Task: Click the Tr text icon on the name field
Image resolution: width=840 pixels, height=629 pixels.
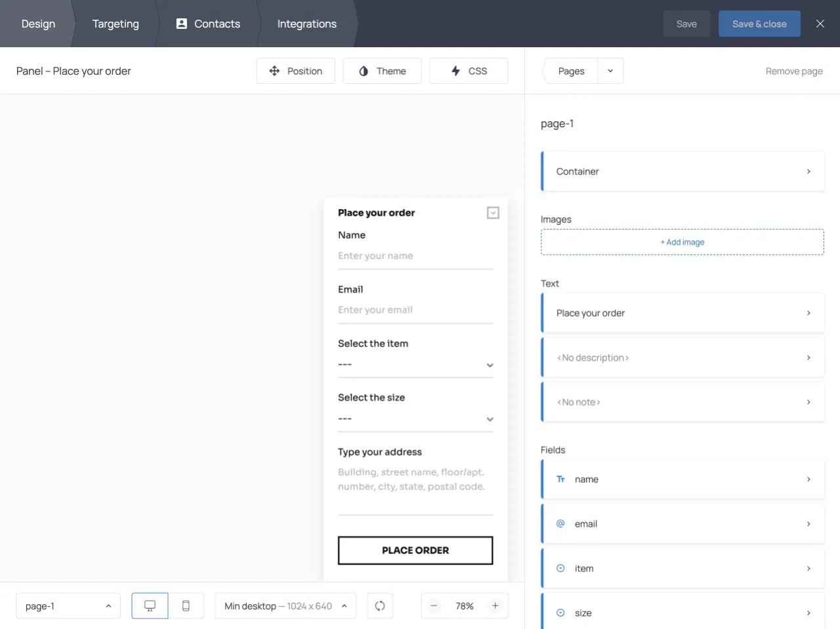Action: pyautogui.click(x=560, y=479)
